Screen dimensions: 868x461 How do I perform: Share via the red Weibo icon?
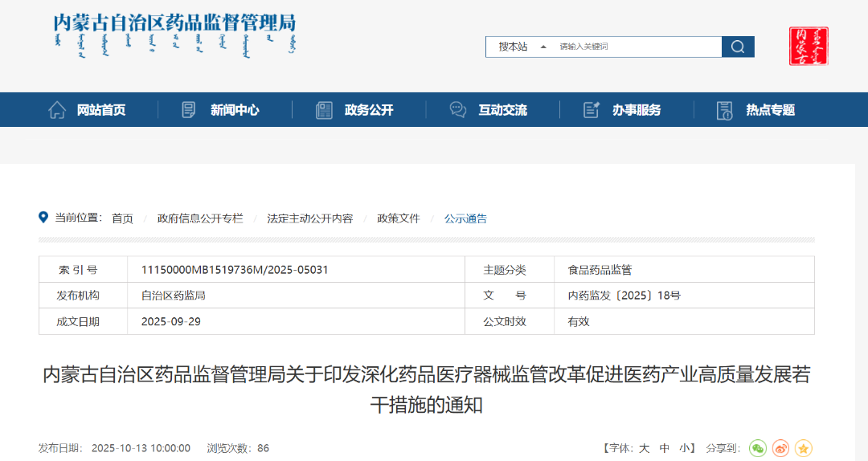[780, 448]
